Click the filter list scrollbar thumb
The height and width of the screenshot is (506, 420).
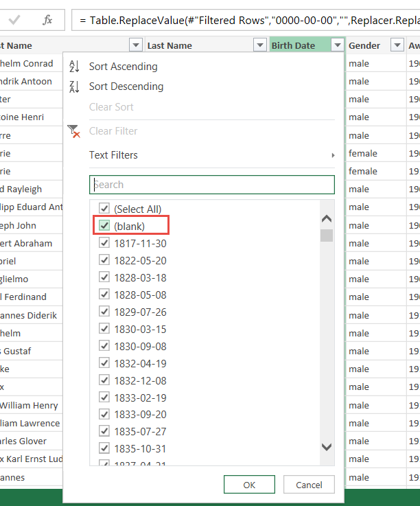(x=327, y=235)
